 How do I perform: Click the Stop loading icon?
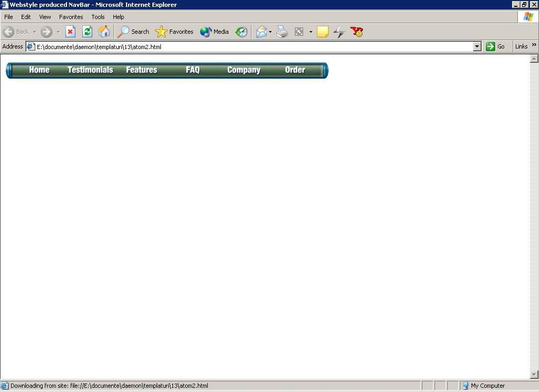(70, 32)
